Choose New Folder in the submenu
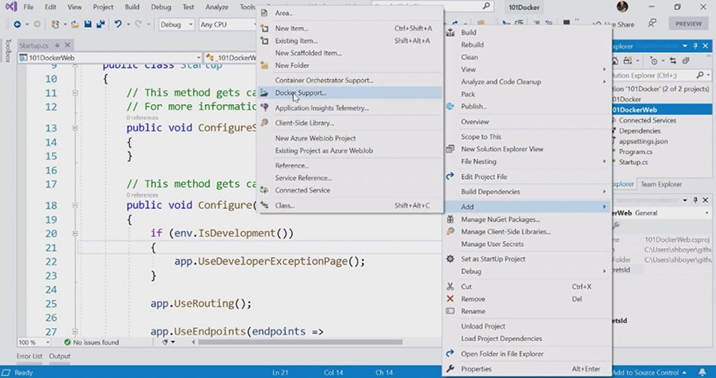716x378 pixels. 350,65
